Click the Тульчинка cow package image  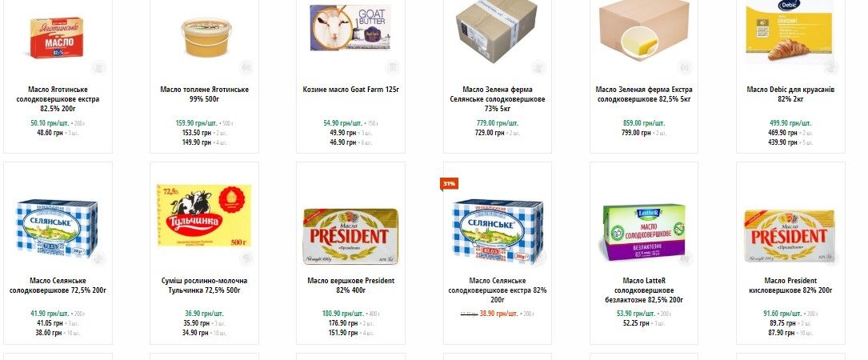click(204, 215)
